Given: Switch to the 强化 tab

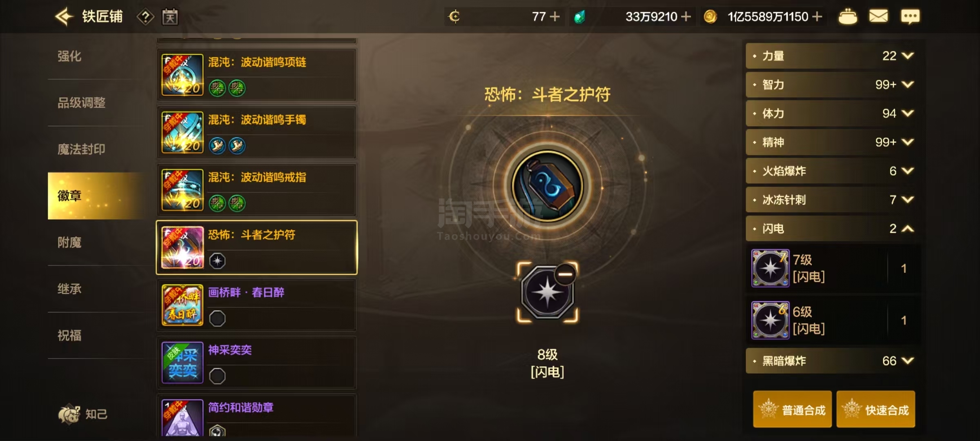Looking at the screenshot, I should click(x=69, y=56).
